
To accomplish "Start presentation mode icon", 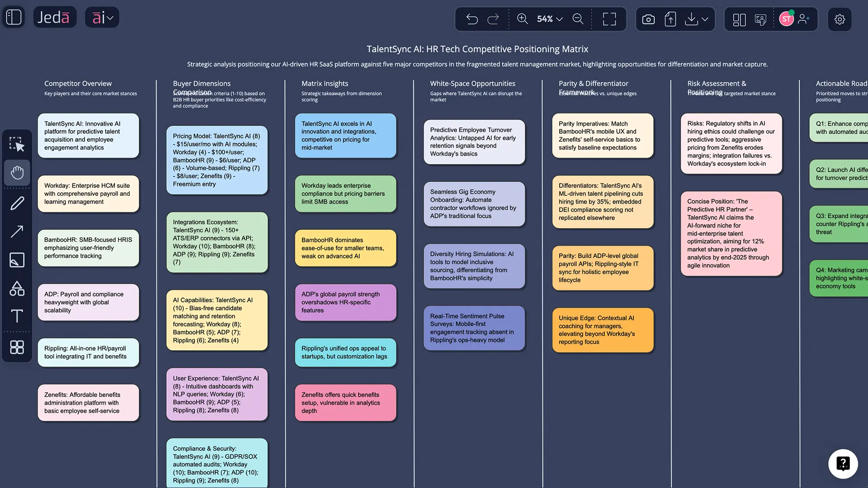I will (760, 19).
